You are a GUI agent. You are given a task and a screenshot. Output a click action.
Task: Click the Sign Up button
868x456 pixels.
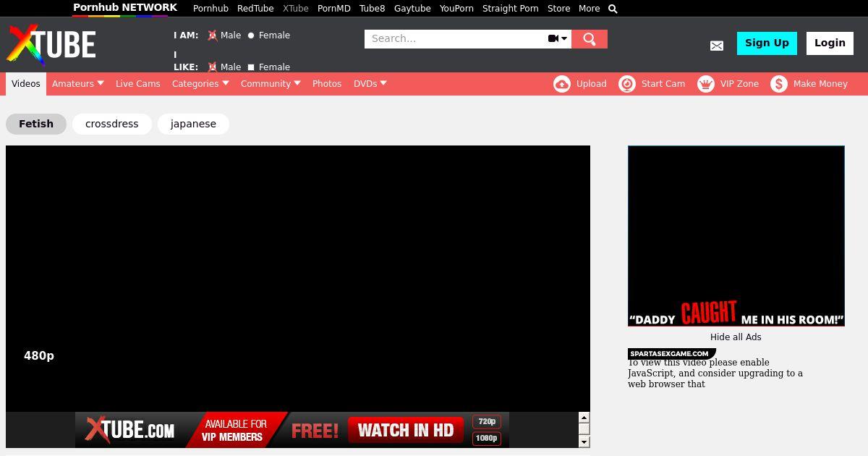pos(767,43)
